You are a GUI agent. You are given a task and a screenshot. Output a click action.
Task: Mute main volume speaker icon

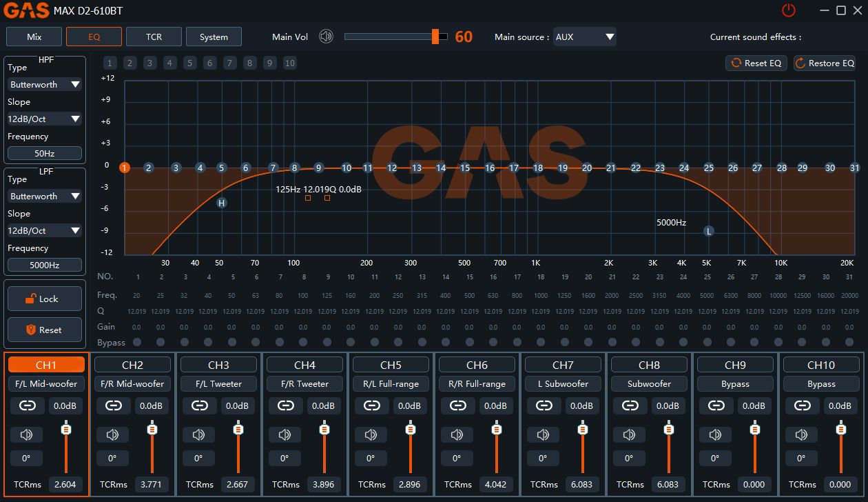tap(326, 37)
